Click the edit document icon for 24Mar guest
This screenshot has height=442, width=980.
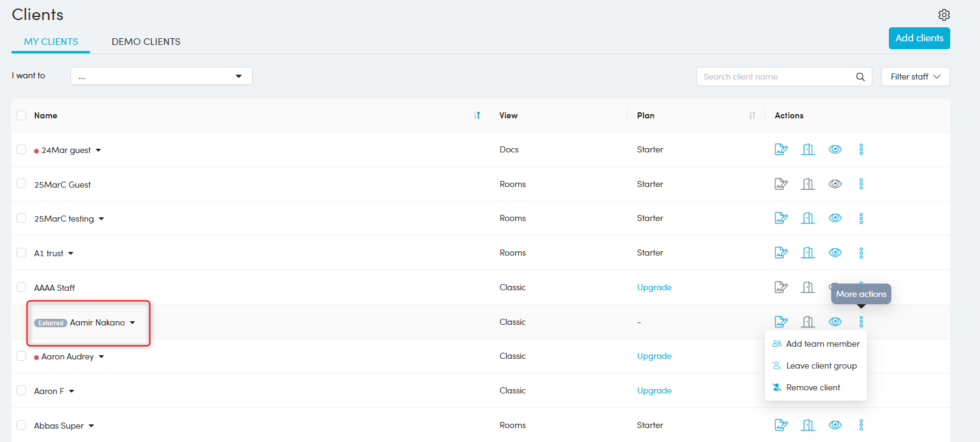tap(781, 149)
